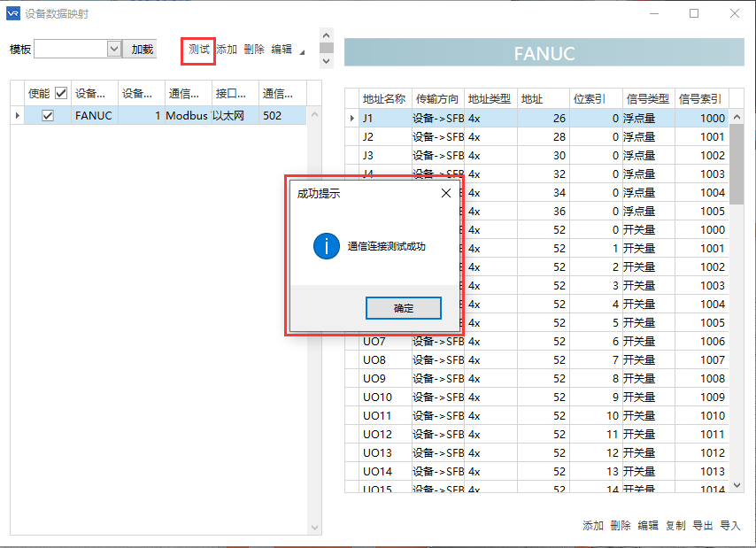
Task: Click signal index 1013 in UO14 row
Action: pyautogui.click(x=701, y=471)
